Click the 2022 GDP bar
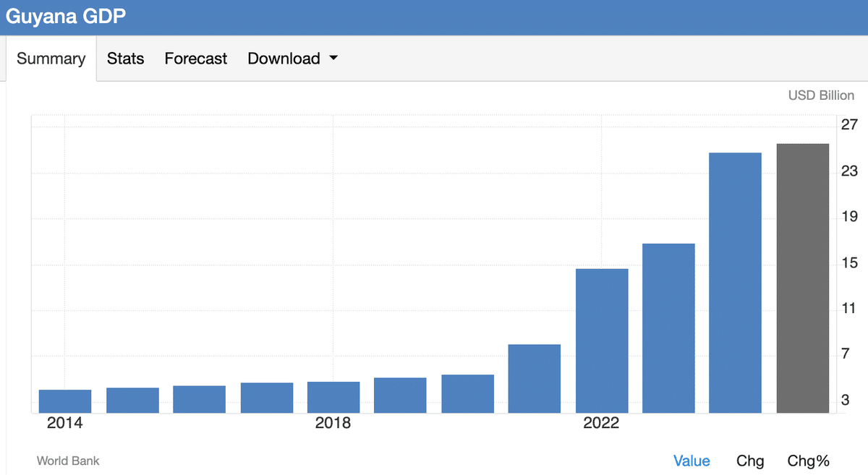Image resolution: width=868 pixels, height=475 pixels. (602, 341)
